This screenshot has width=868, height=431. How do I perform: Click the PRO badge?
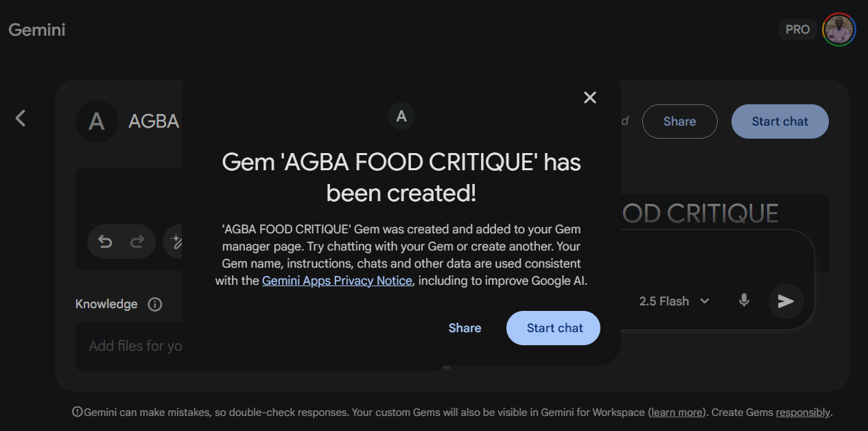[x=797, y=30]
